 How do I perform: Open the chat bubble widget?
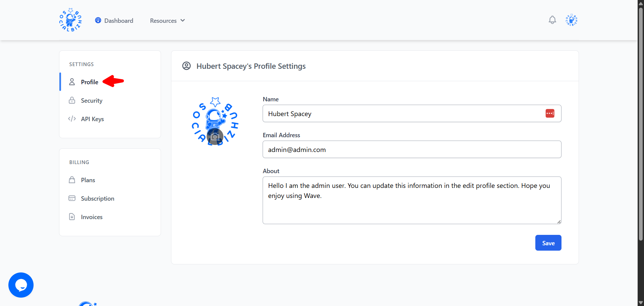(21, 285)
